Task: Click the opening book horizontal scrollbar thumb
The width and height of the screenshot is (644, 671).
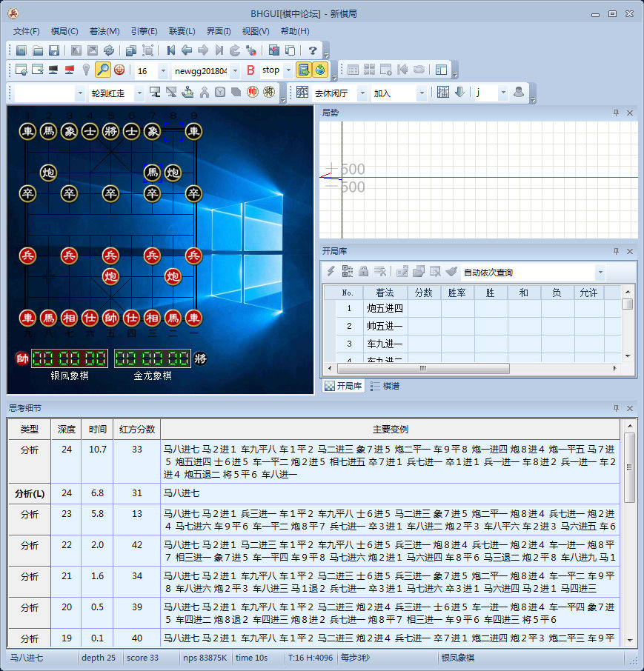Action: 423,368
